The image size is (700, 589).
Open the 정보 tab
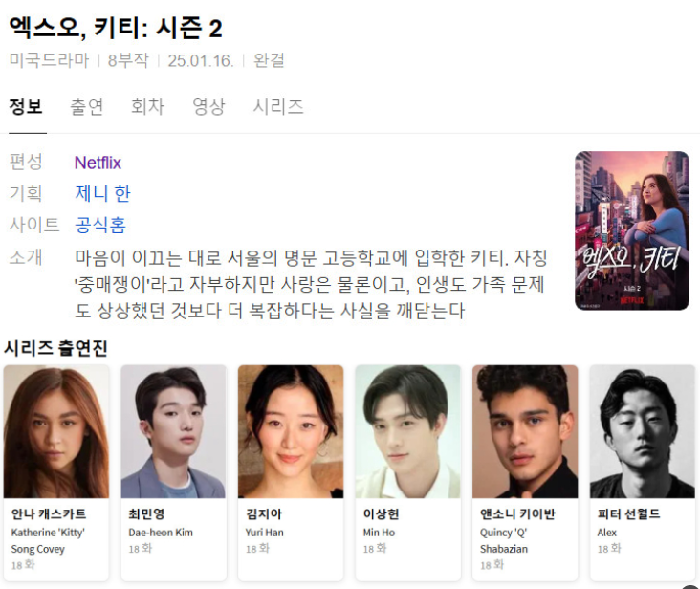coord(26,107)
